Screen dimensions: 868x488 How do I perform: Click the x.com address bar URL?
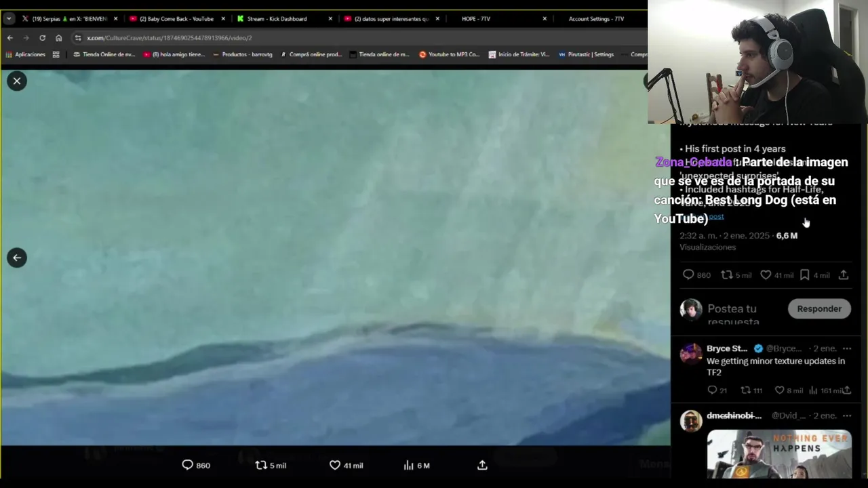(x=169, y=38)
